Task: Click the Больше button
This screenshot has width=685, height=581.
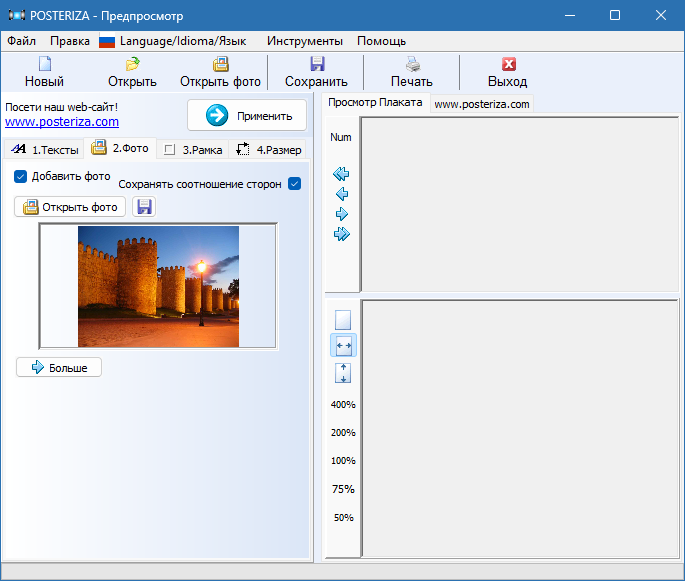Action: [59, 367]
